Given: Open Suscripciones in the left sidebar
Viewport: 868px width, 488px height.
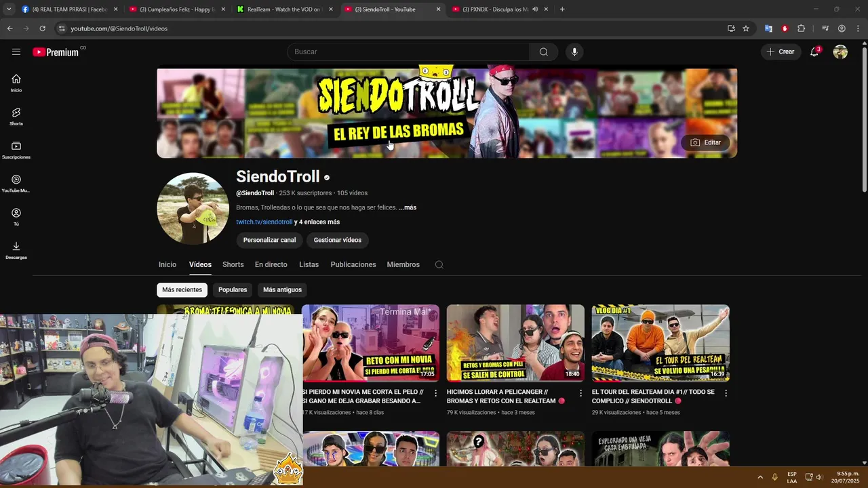Looking at the screenshot, I should point(16,150).
